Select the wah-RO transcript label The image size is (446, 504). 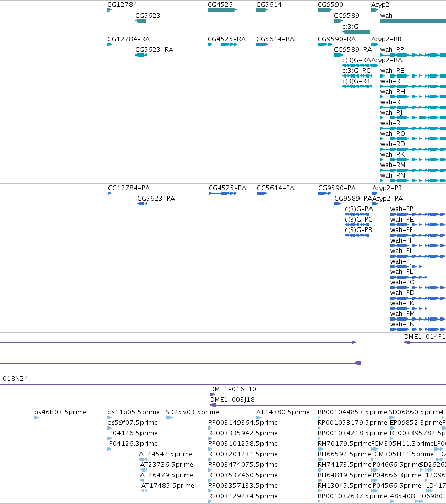[x=393, y=134]
